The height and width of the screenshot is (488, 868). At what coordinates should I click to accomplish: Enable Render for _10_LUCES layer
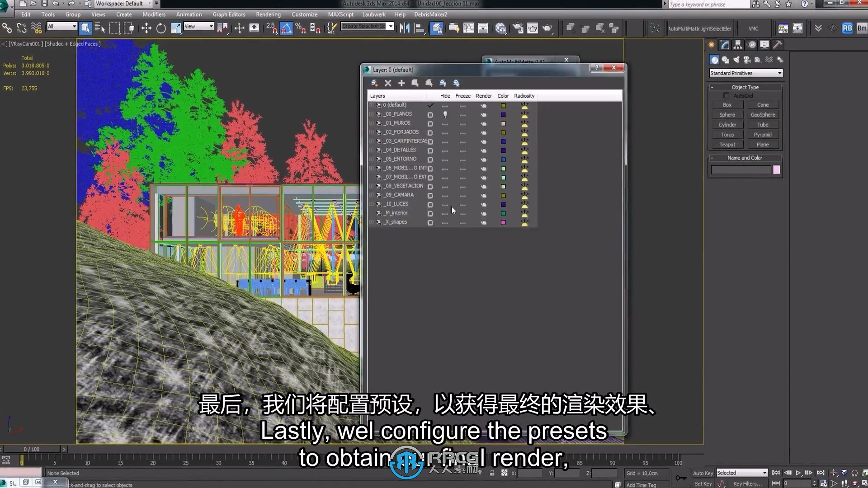pos(483,204)
